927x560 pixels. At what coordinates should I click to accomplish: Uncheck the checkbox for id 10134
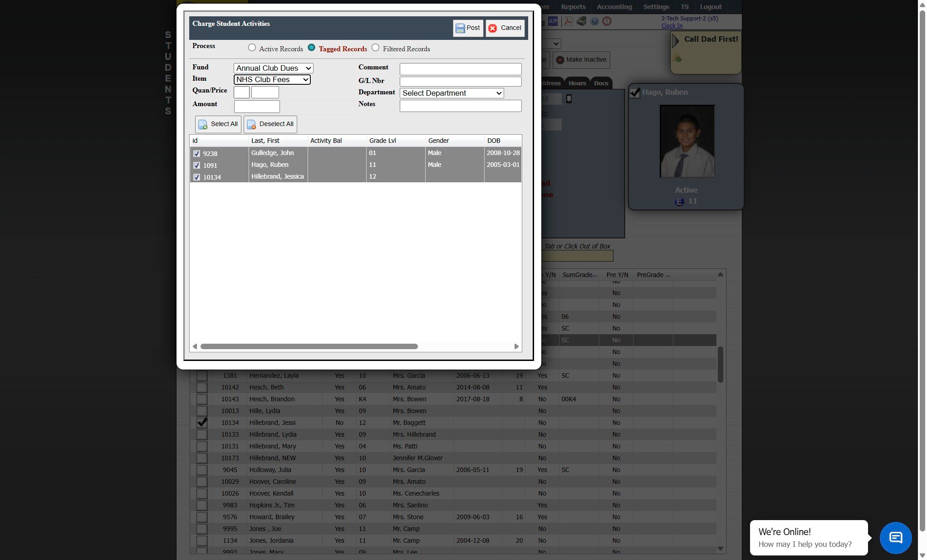coord(196,177)
